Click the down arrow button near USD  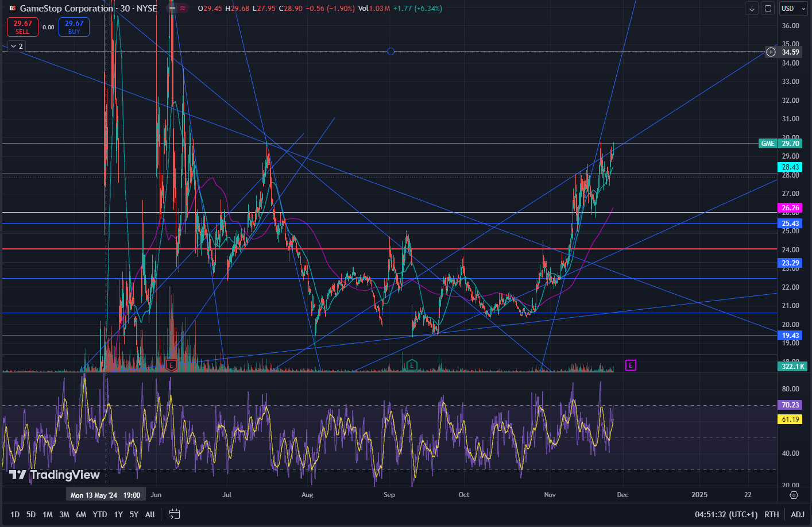point(752,9)
